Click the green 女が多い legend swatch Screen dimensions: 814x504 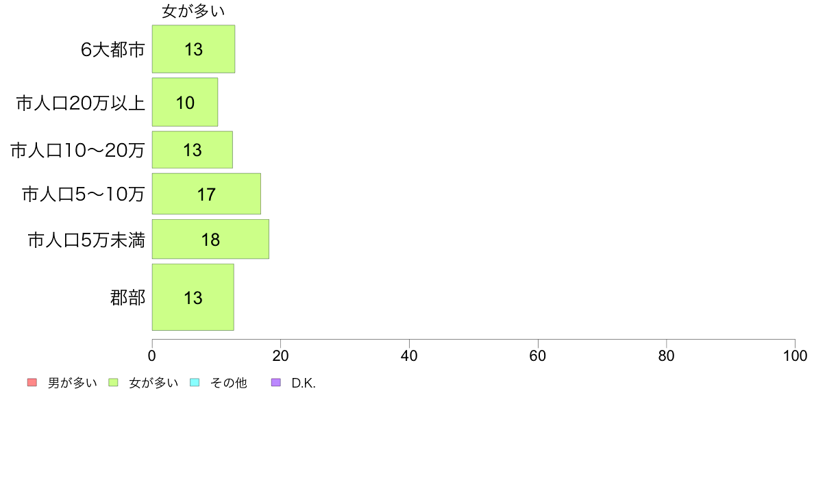[113, 383]
